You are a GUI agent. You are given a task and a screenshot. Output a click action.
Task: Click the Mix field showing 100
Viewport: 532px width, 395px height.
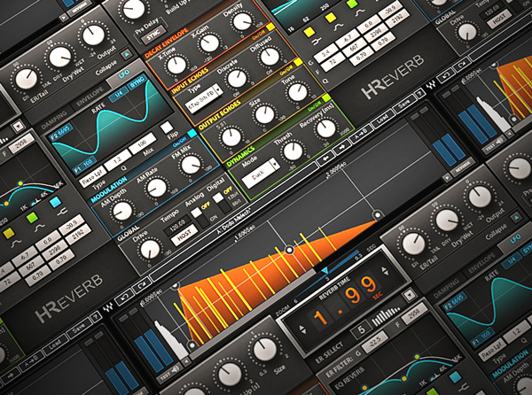[x=143, y=143]
